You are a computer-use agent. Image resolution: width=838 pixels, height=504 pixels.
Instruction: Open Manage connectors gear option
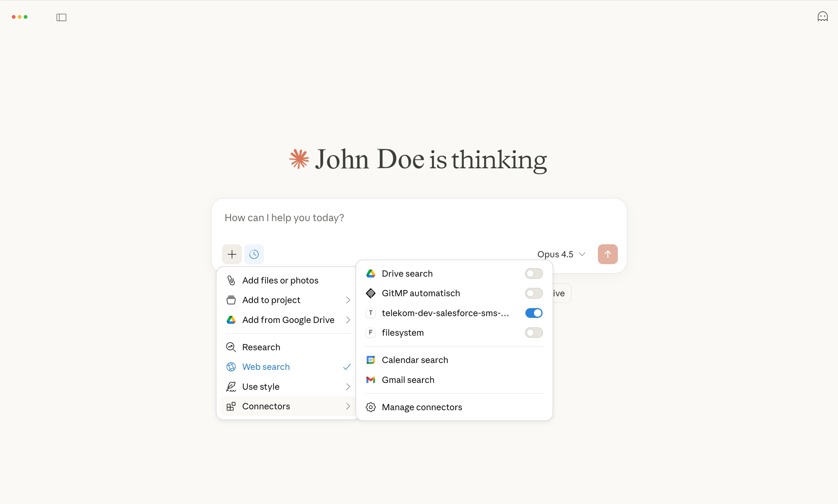point(422,407)
